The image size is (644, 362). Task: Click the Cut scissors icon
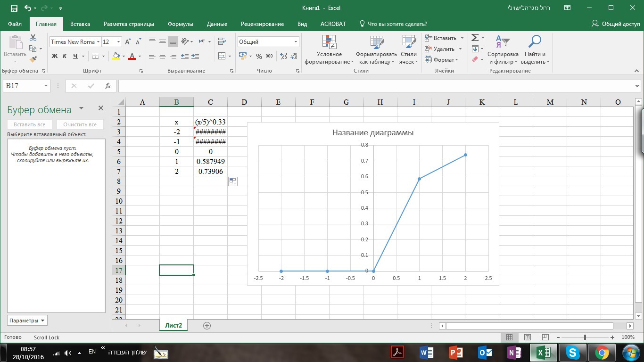point(33,38)
